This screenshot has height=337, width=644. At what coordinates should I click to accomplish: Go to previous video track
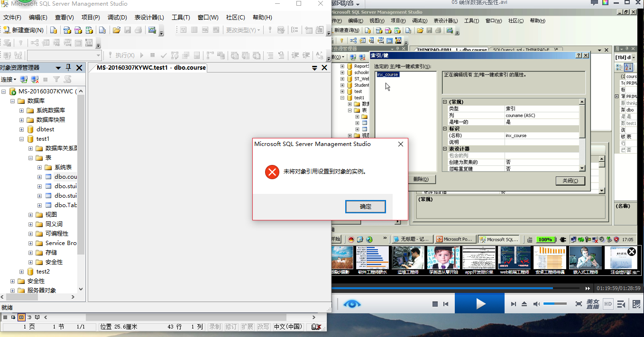pos(446,304)
